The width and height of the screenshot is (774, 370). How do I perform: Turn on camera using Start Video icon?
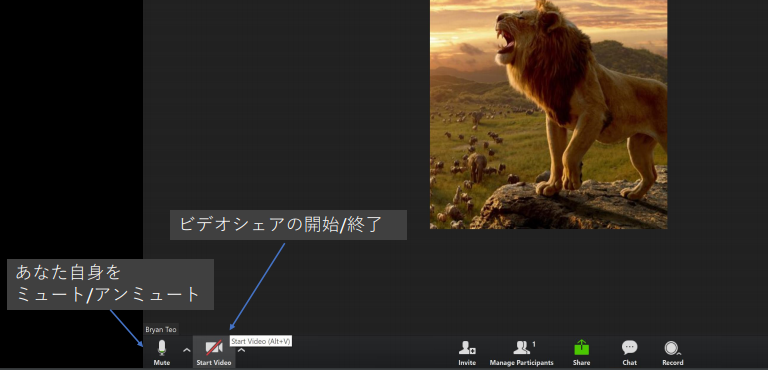214,348
